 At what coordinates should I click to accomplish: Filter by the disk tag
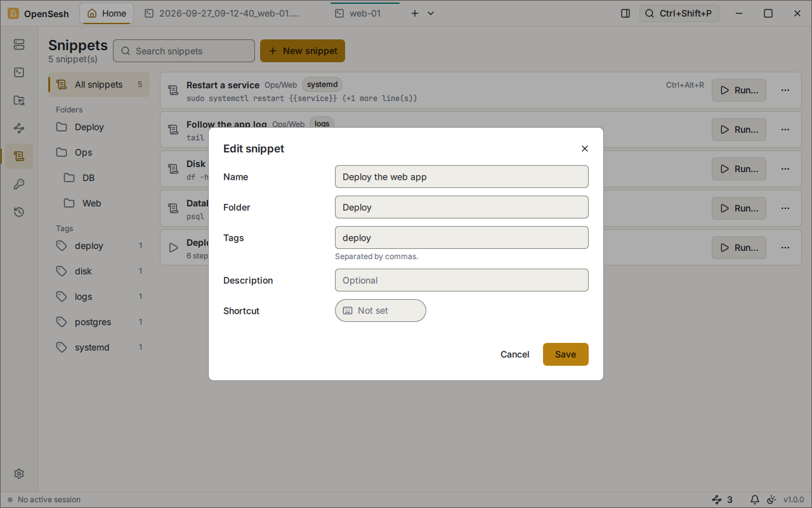click(99, 271)
